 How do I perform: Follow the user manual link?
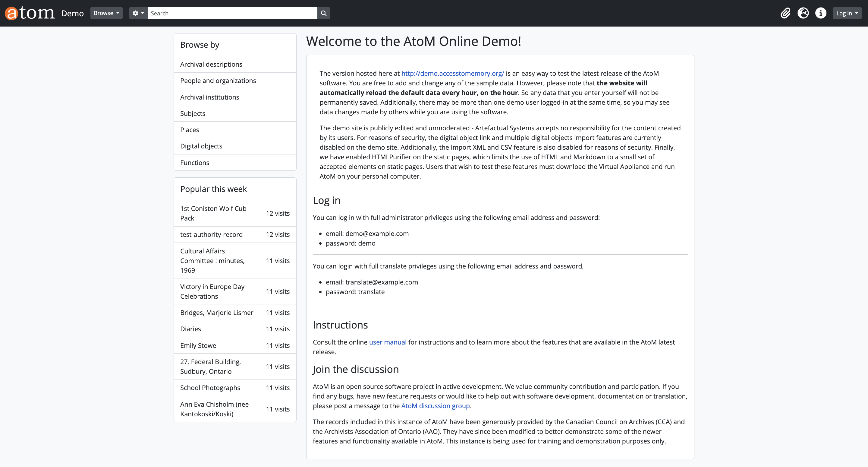388,342
